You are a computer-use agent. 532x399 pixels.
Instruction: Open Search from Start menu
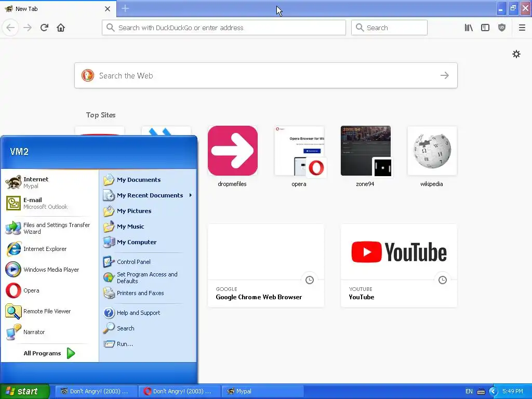click(148, 328)
